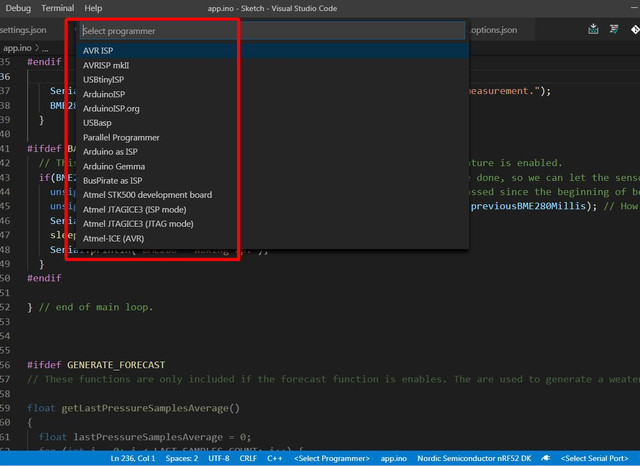This screenshot has width=640, height=466.
Task: Switch to the settings.json tab
Action: 23,30
